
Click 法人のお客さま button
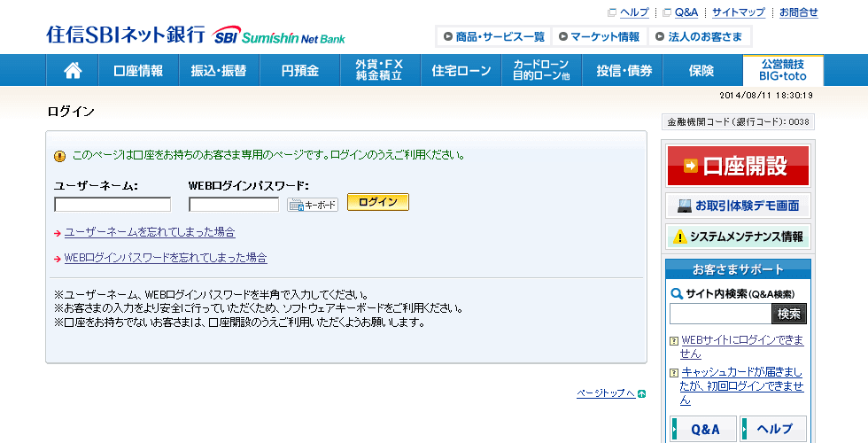click(x=699, y=37)
